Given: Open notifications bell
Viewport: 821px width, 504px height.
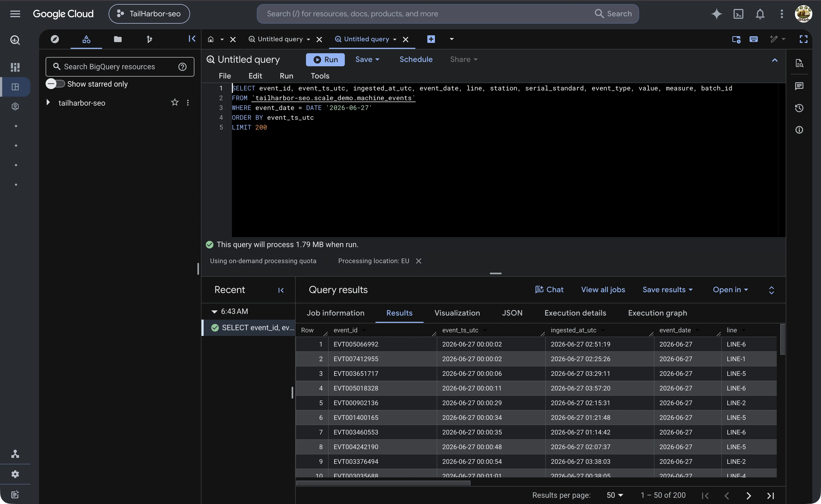Looking at the screenshot, I should (760, 14).
